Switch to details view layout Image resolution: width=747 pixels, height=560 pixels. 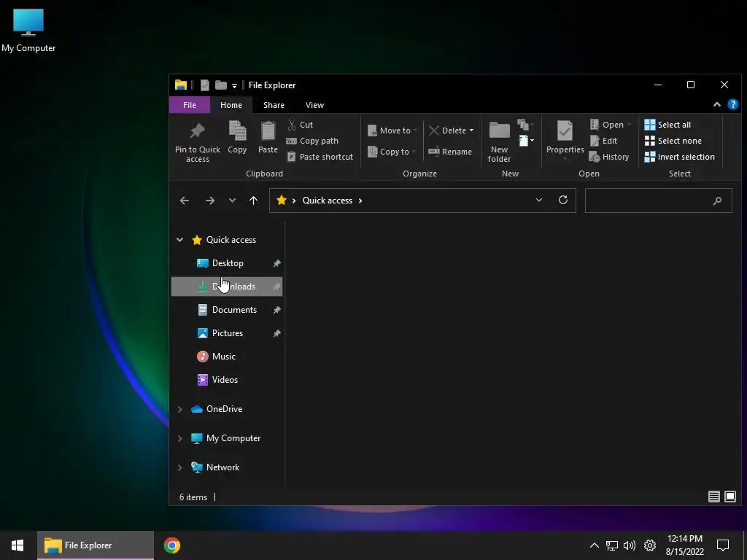[x=713, y=497]
